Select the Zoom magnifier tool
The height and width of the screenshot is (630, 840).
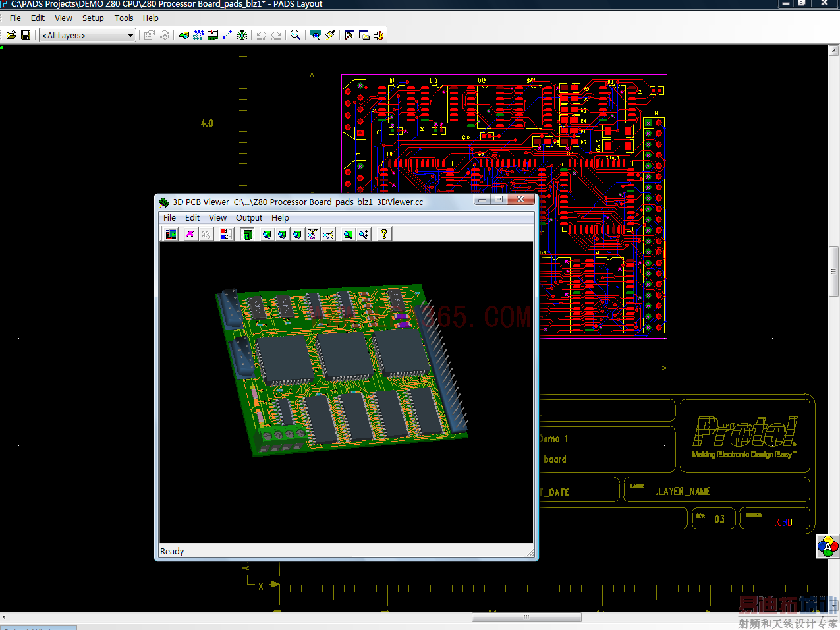point(296,35)
